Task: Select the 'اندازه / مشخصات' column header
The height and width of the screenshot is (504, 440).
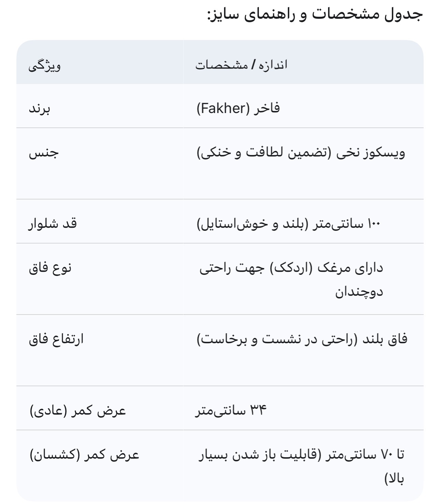Action: 241,65
